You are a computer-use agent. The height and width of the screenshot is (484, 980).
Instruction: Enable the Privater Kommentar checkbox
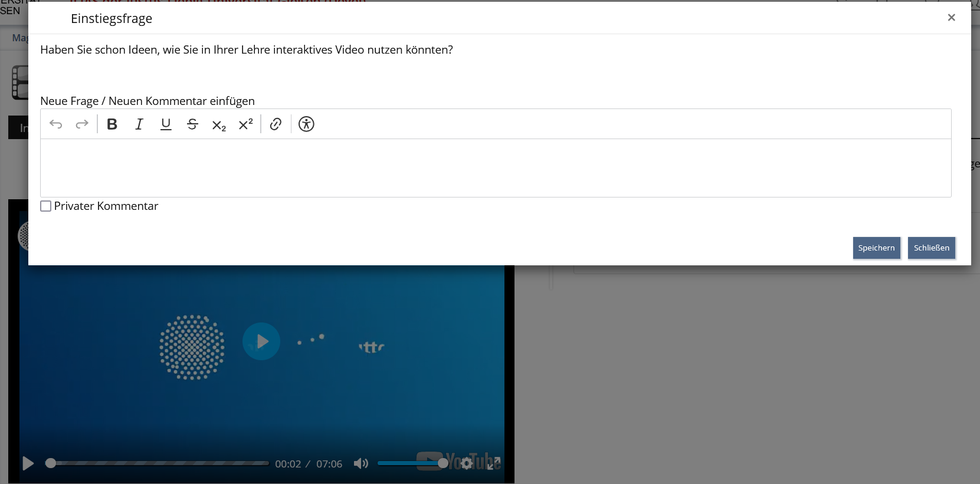46,206
